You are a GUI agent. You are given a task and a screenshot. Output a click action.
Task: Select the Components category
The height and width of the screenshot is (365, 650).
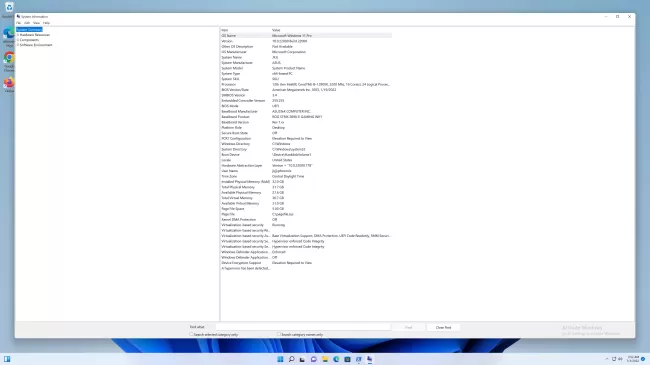[x=29, y=40]
